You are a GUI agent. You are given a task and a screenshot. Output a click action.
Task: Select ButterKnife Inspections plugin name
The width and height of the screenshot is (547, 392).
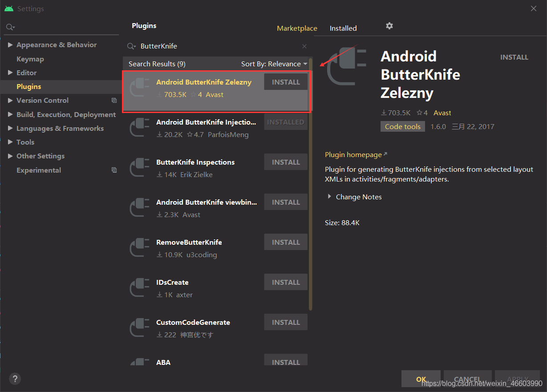(x=195, y=162)
